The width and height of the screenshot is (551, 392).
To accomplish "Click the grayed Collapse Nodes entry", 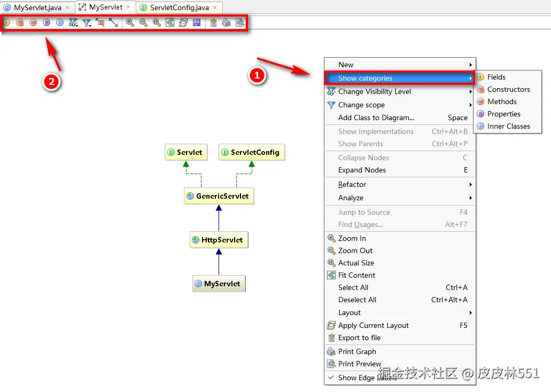I will tap(400, 158).
